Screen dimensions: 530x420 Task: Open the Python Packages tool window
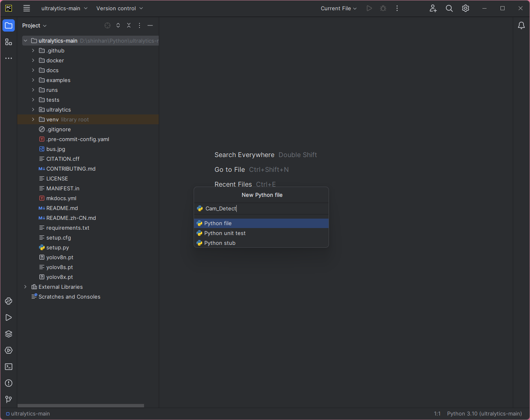[x=9, y=334]
